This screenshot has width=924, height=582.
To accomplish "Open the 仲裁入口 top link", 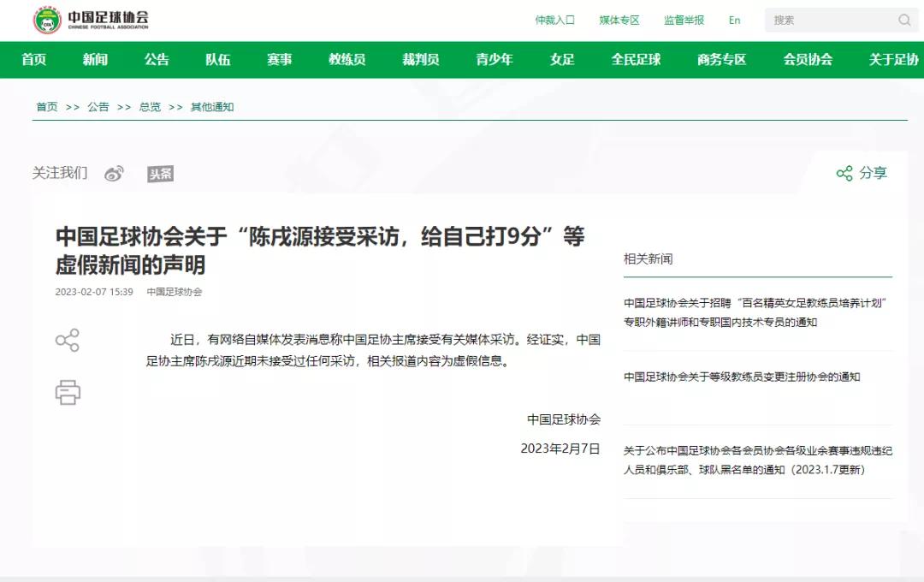I will [554, 21].
